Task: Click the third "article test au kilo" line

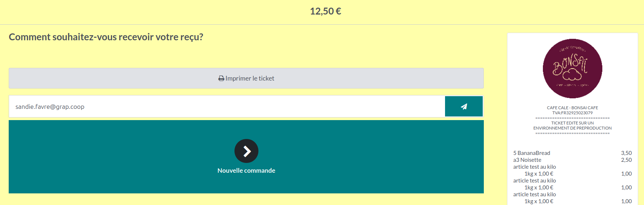Action: [535, 194]
